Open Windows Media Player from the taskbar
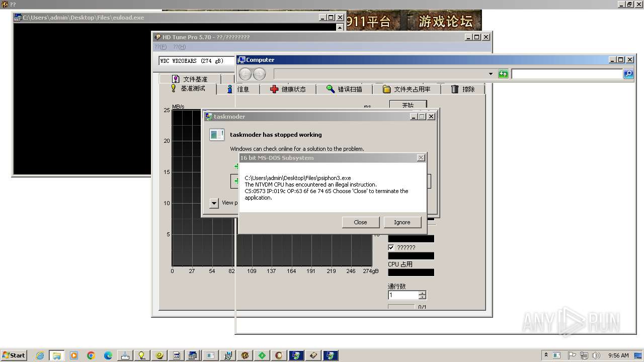The image size is (644, 362). tap(74, 355)
